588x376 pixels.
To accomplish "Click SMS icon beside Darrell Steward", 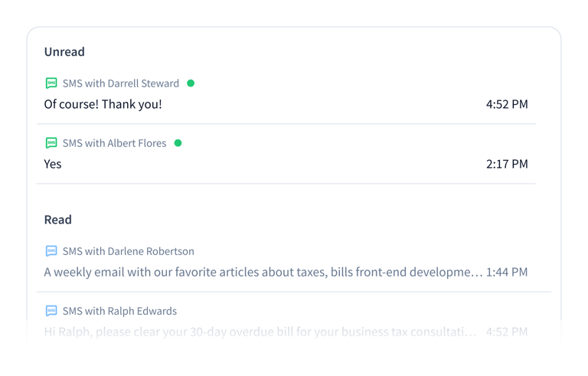I will (51, 83).
